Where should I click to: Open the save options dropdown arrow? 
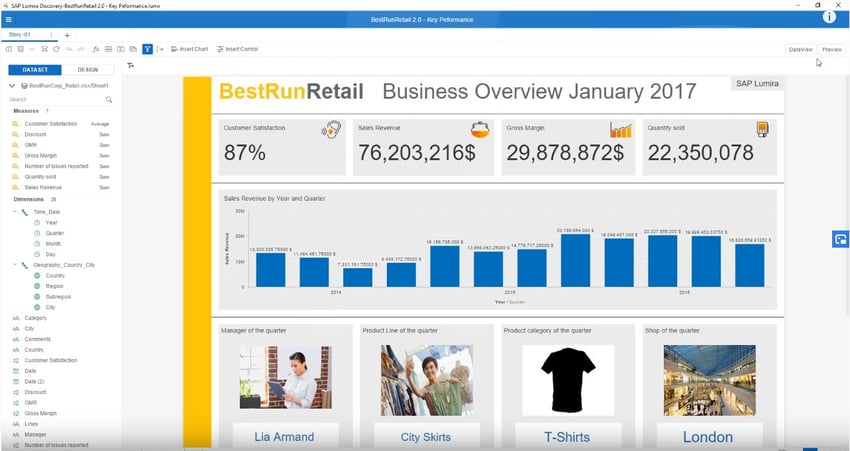coord(31,49)
